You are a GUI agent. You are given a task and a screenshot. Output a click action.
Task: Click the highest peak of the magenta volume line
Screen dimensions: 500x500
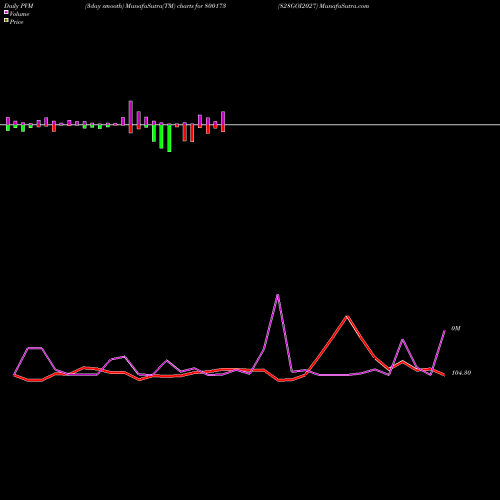pyautogui.click(x=278, y=295)
